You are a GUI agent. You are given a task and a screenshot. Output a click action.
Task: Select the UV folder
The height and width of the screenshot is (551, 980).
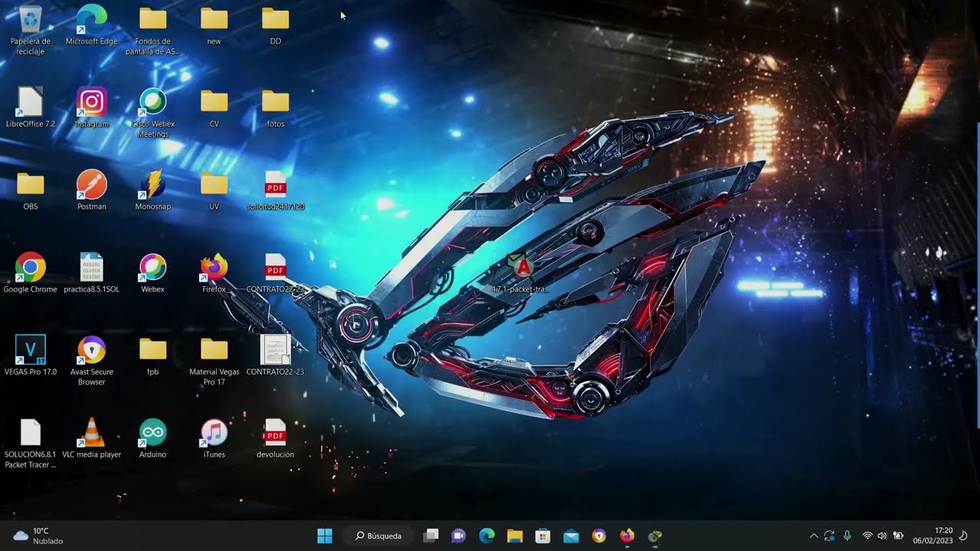tap(214, 190)
